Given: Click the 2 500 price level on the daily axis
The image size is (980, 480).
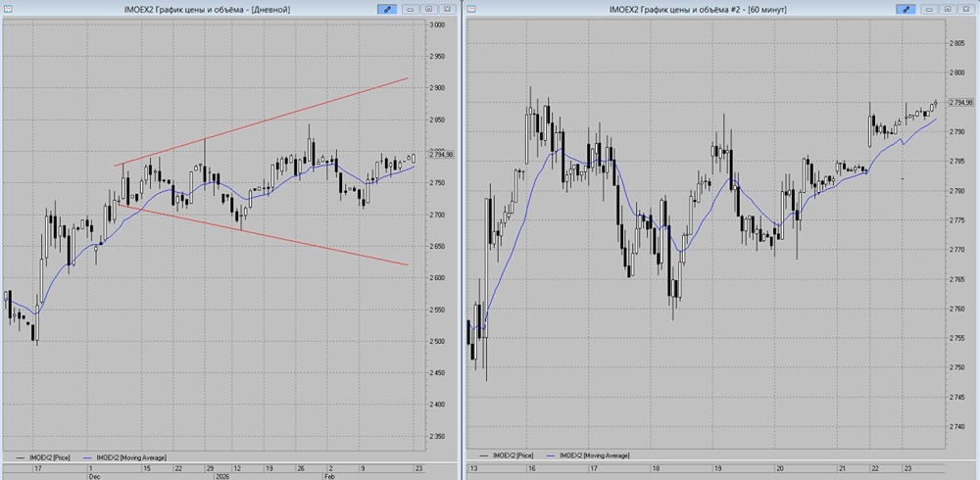Looking at the screenshot, I should (436, 341).
